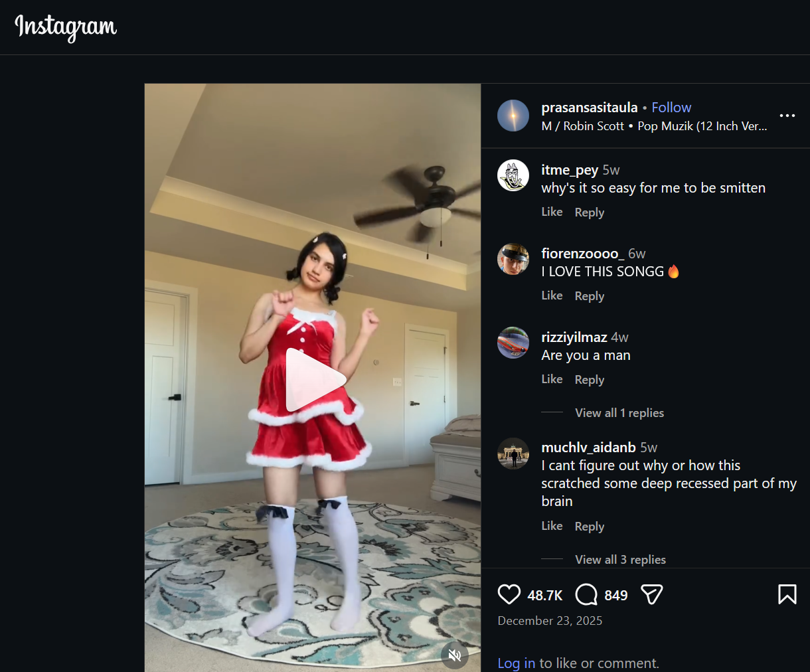Unmute the video sound
Screen dimensions: 810x672
tap(455, 656)
